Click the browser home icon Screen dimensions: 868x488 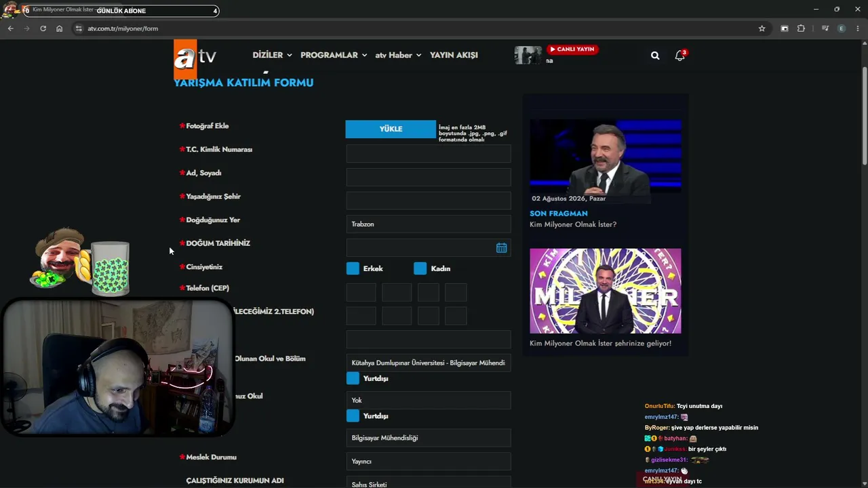[59, 28]
